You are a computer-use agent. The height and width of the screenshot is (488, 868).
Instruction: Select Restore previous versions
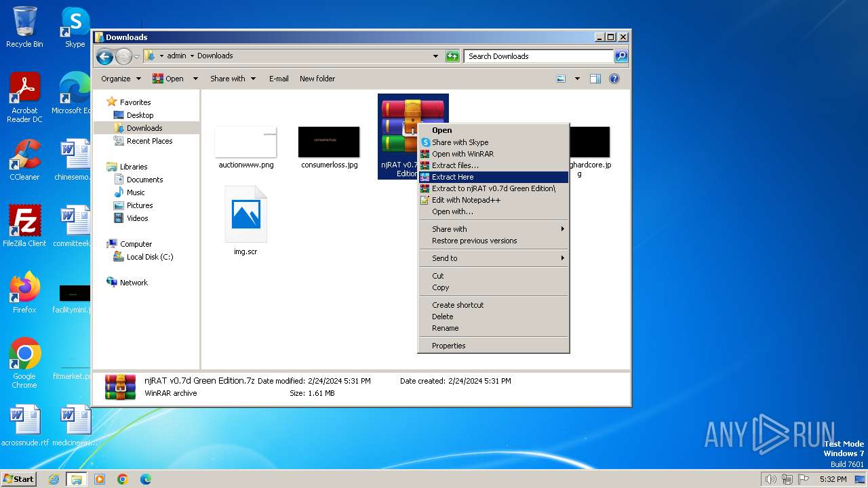494,241
